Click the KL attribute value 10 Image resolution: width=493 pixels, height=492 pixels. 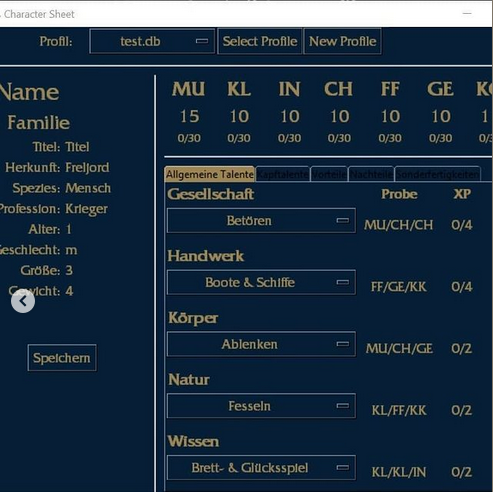(239, 116)
